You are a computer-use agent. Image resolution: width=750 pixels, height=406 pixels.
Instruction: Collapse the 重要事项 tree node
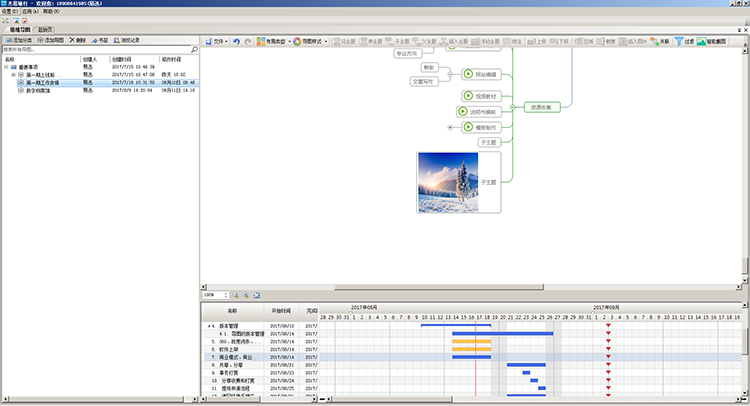point(6,66)
